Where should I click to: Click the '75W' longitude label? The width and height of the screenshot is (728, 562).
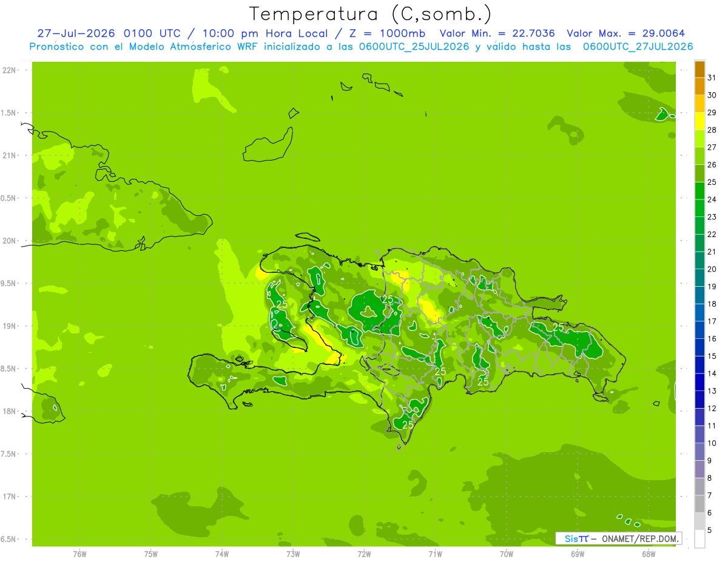coord(151,554)
